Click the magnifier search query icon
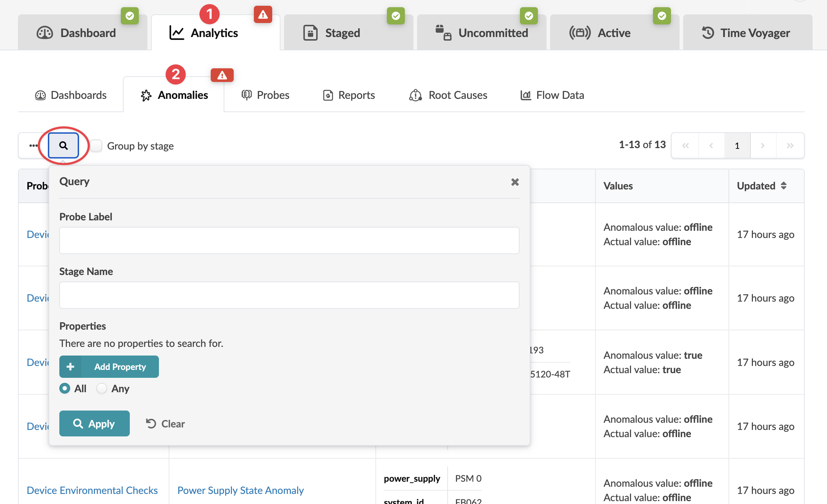Screen dimensions: 827x504 tap(64, 146)
